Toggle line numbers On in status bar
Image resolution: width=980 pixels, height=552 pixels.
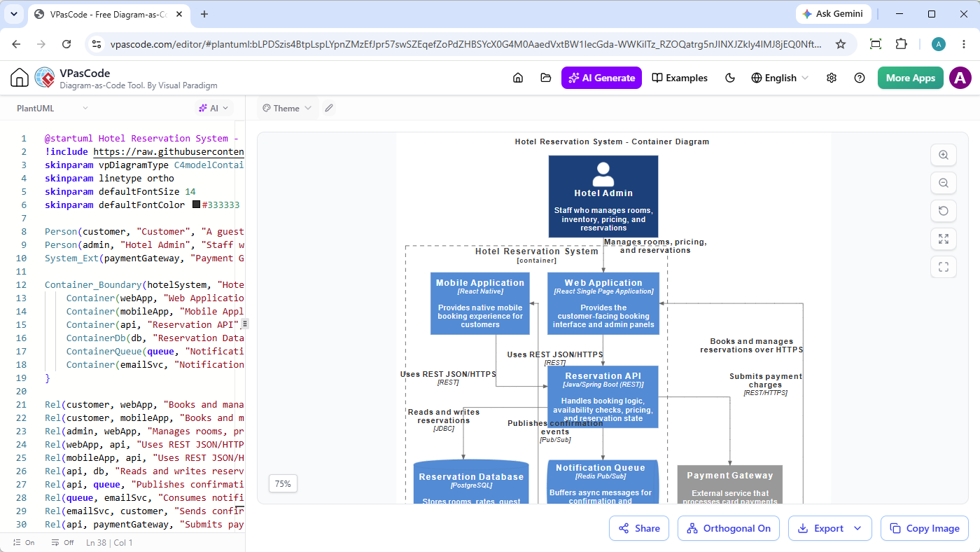point(23,543)
